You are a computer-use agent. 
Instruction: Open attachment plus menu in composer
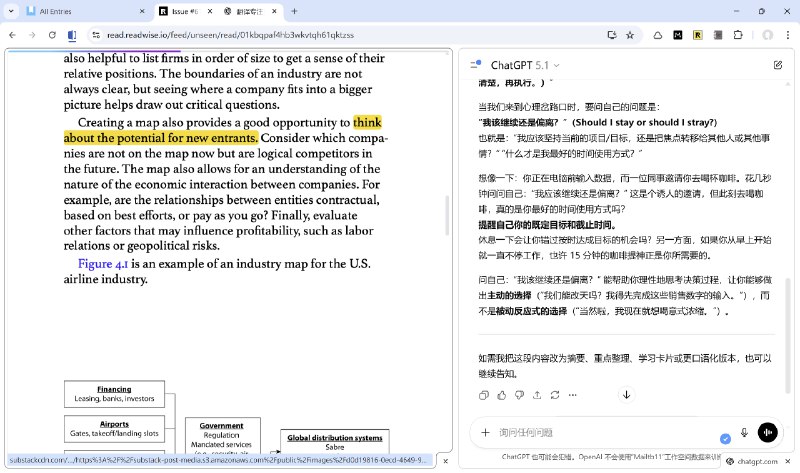tap(485, 433)
